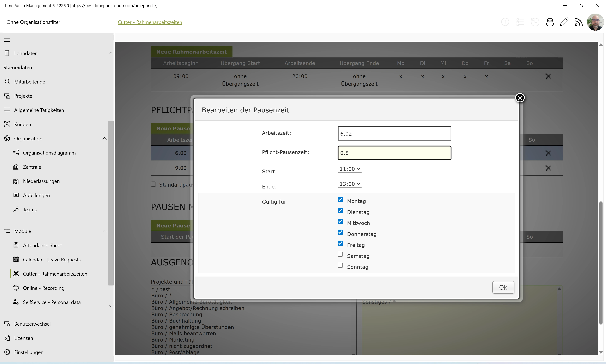
Task: Click the Projekte icon in sidebar
Action: pyautogui.click(x=7, y=96)
